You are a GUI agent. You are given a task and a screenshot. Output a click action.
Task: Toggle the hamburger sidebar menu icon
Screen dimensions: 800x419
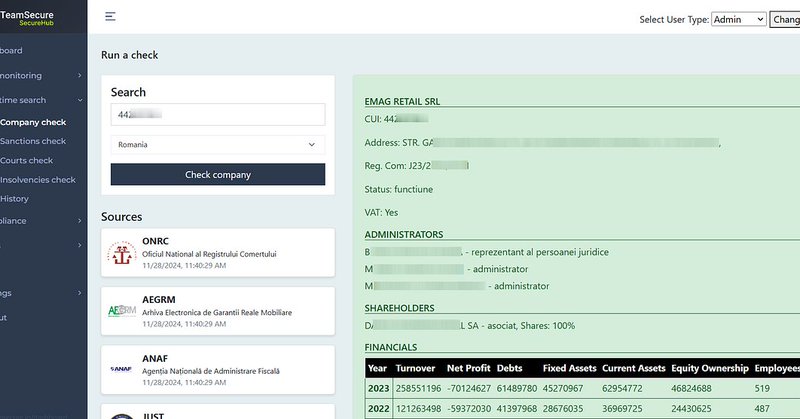click(110, 17)
